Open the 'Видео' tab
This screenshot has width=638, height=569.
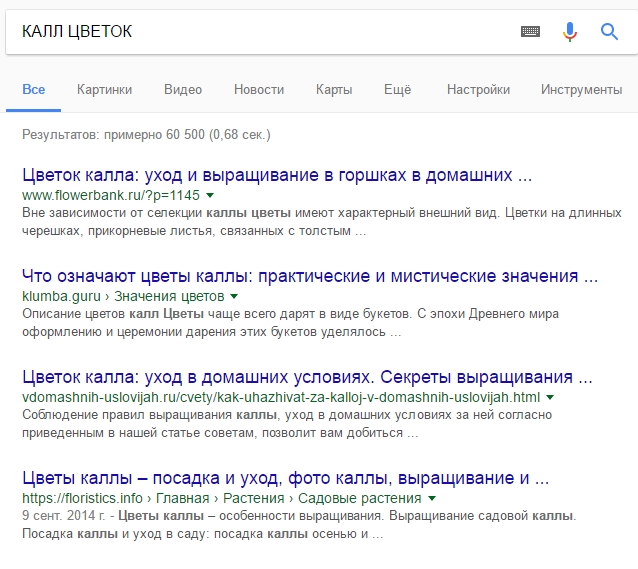(183, 90)
